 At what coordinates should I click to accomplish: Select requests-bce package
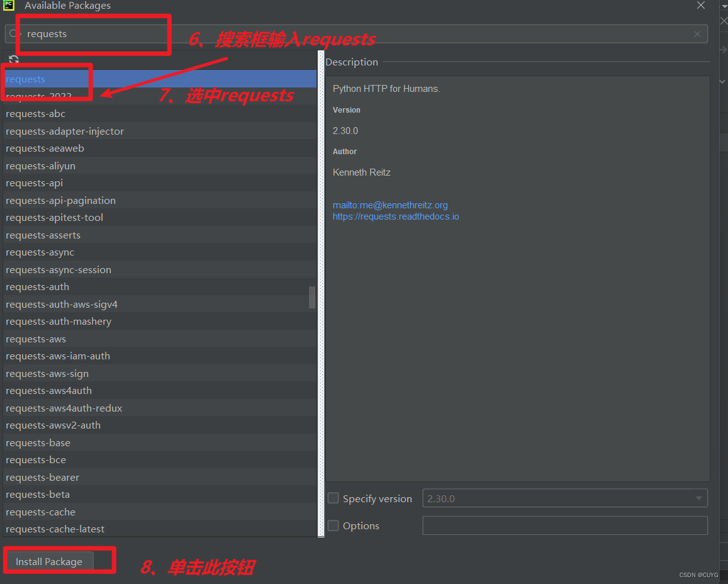coord(160,459)
